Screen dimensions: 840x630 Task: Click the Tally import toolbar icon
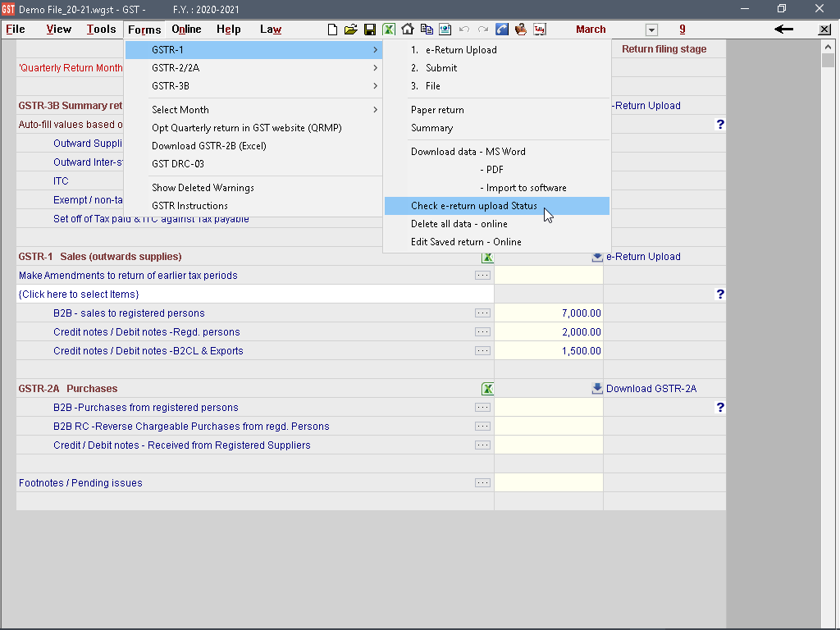[x=539, y=30]
